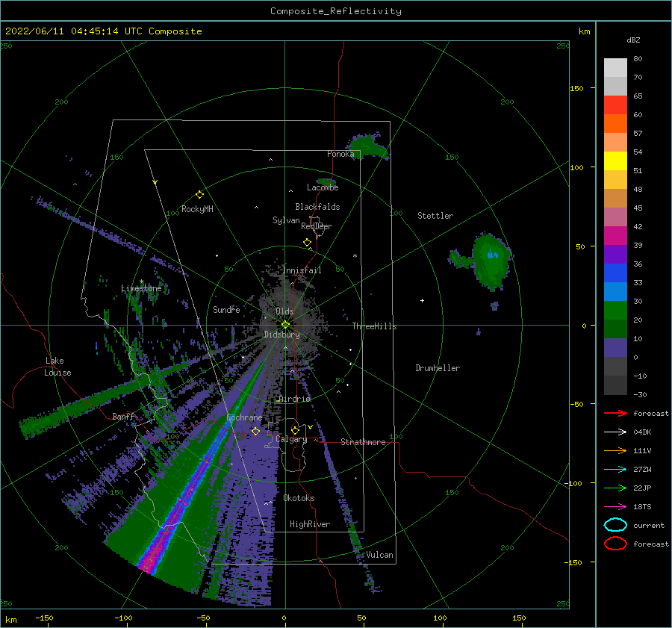Click the Olds label
Viewport: 672px width, 628px height.
click(x=284, y=311)
